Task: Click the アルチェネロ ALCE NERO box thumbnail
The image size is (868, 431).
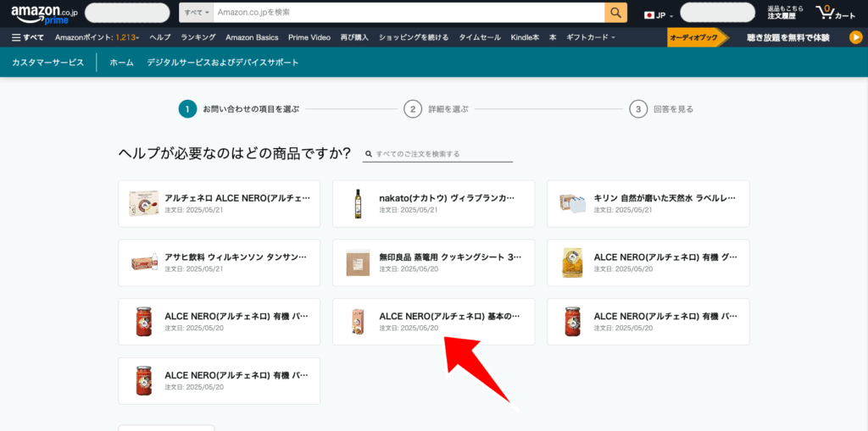Action: (144, 203)
